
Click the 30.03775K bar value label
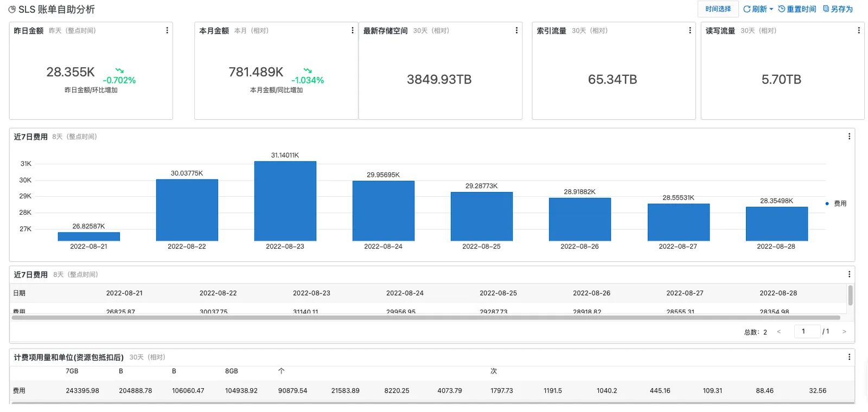pos(187,173)
